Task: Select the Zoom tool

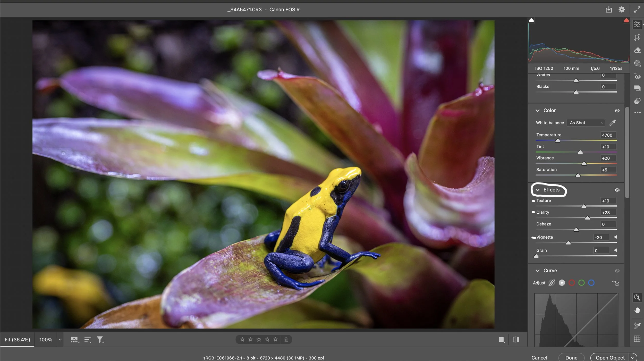Action: [x=637, y=298]
